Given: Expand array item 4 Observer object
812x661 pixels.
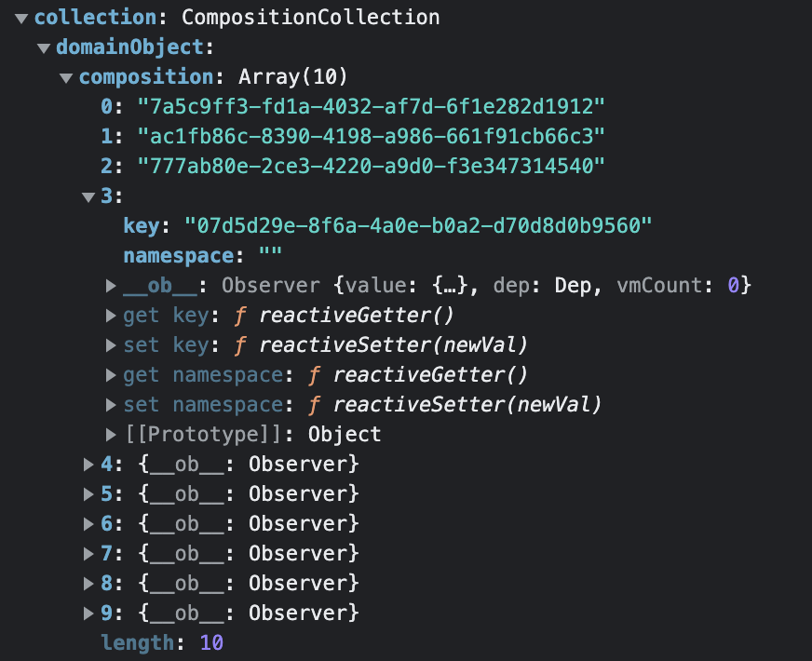Looking at the screenshot, I should (x=88, y=464).
